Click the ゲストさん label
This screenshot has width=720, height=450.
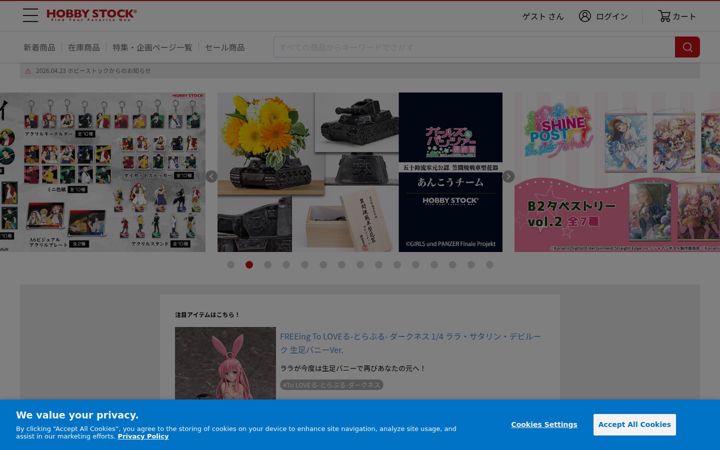[543, 17]
